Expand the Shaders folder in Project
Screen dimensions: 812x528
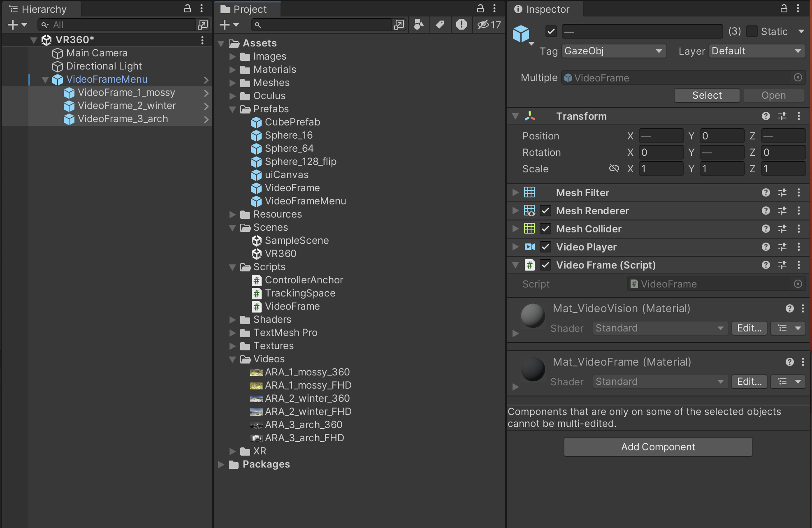tap(232, 320)
